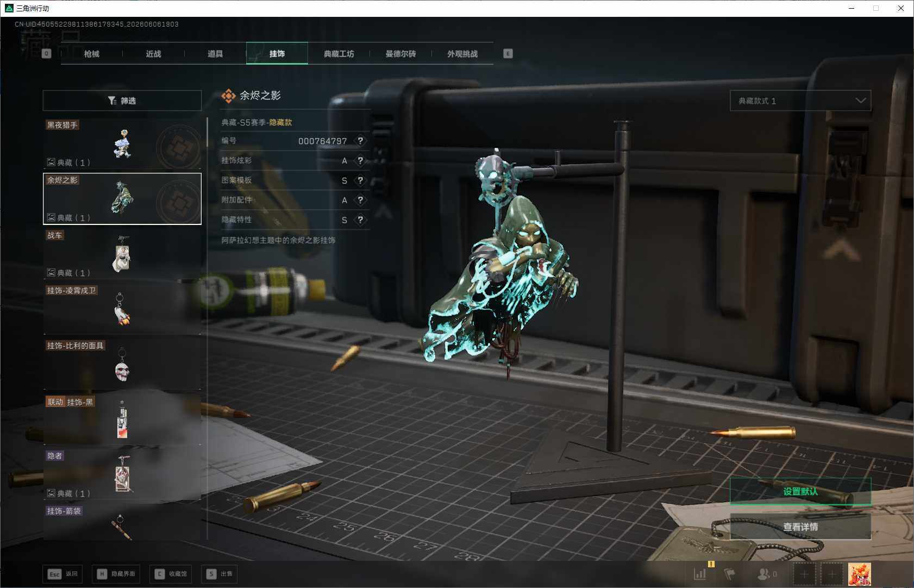Click help icon beside 图案模板

[x=360, y=180]
